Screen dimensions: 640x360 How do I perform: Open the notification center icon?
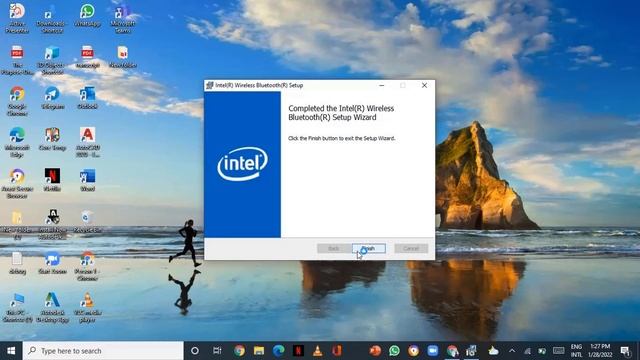(625, 351)
